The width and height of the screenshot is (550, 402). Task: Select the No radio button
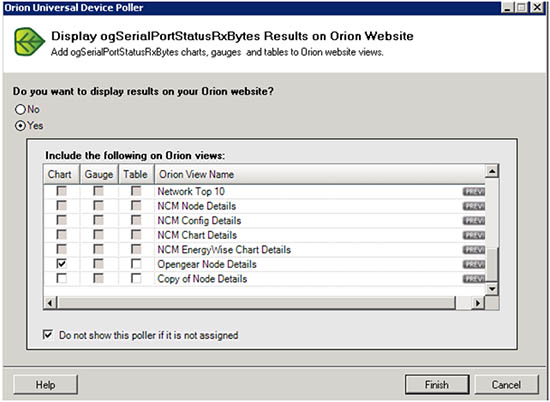20,109
